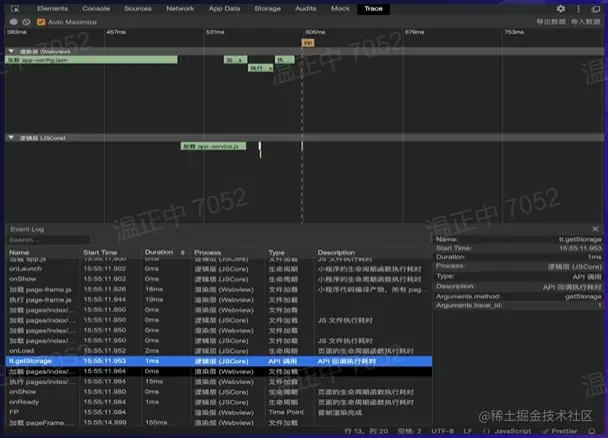Viewport: 608px width, 438px height.
Task: Select the onReady event row
Action: tap(219, 402)
